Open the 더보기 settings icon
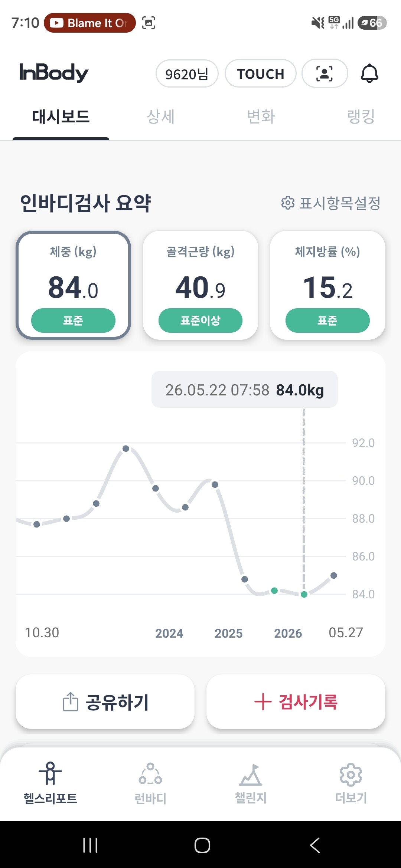This screenshot has height=868, width=401. click(351, 775)
